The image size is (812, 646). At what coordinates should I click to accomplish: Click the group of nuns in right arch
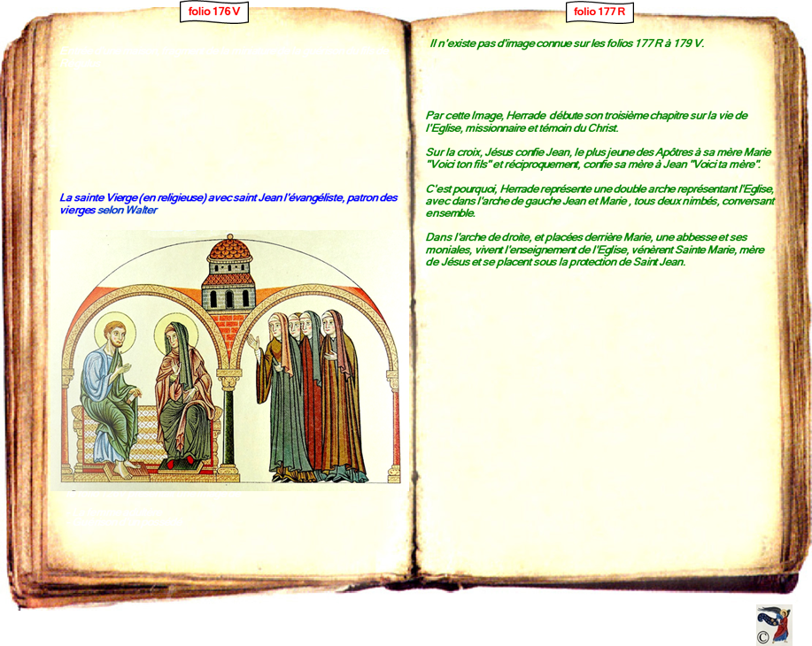(309, 396)
